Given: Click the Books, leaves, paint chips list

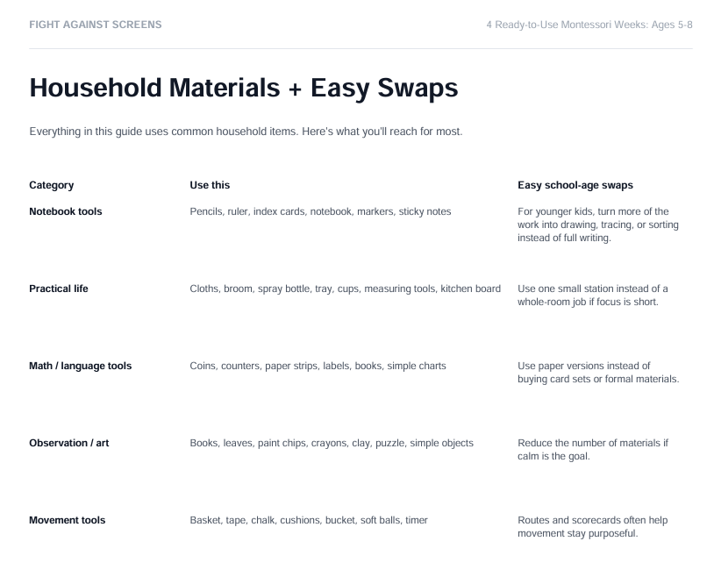Looking at the screenshot, I should coord(332,443).
